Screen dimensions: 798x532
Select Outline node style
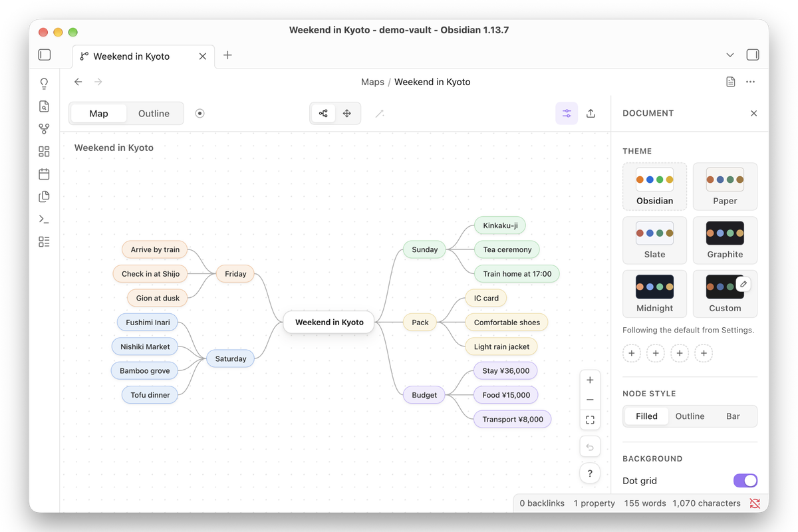[690, 416]
